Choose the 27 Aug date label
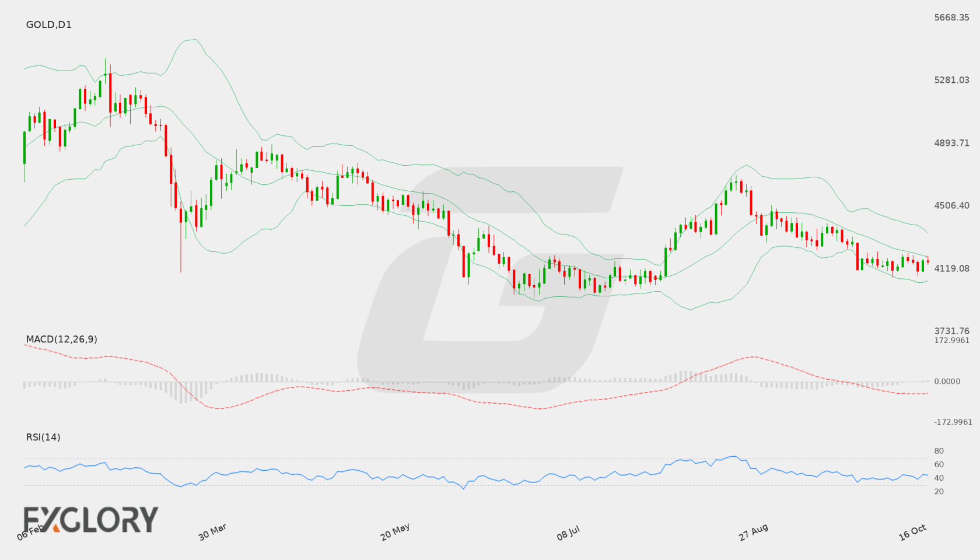980x560 pixels. 753,532
